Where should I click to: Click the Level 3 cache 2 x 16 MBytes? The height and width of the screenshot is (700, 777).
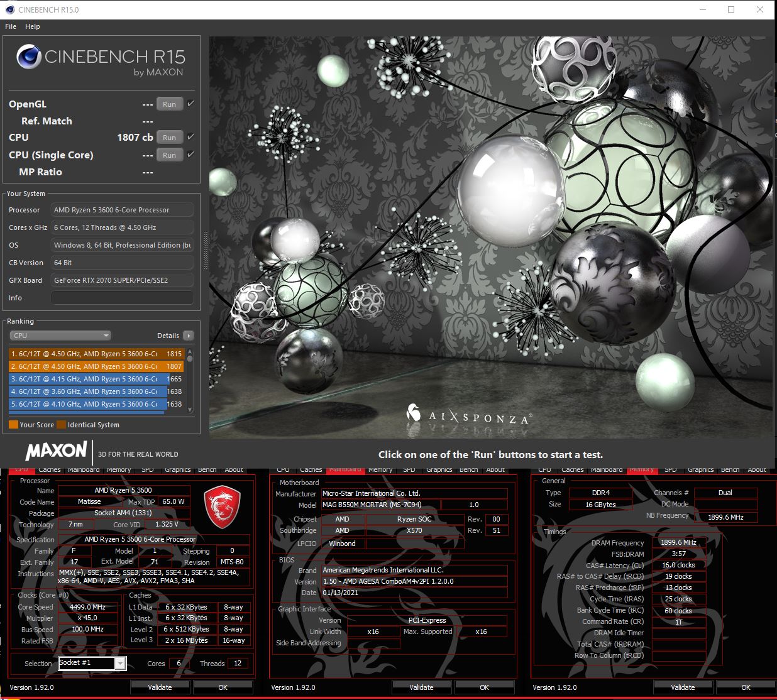[186, 640]
